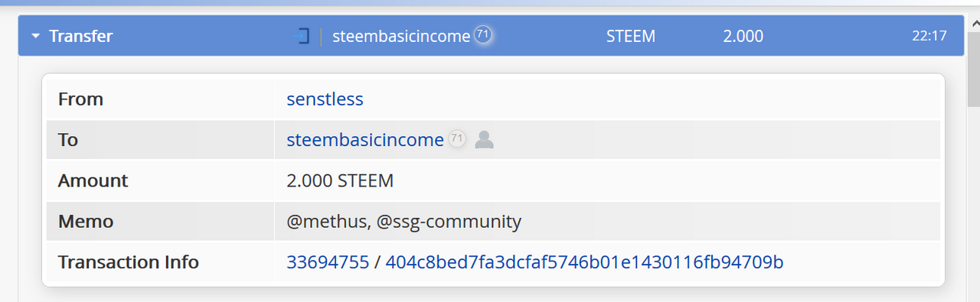Click the reputation badge 71 in header
The image size is (980, 302).
pos(482,34)
